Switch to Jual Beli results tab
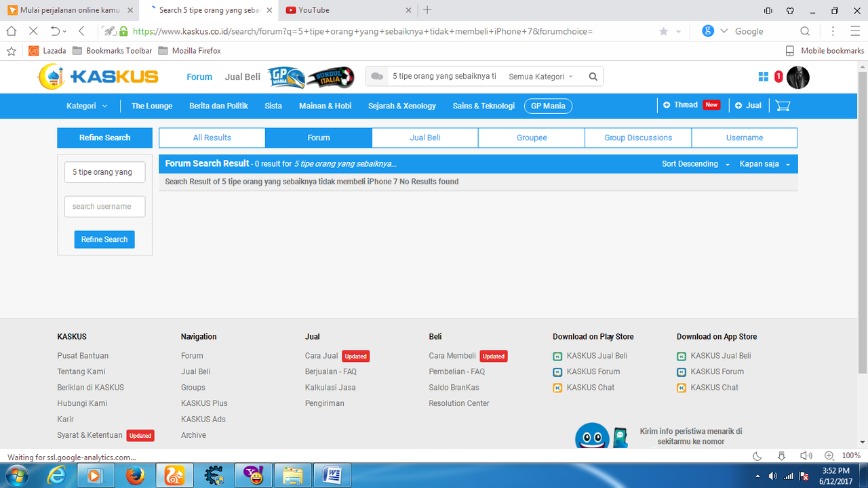The image size is (868, 488). coord(425,138)
